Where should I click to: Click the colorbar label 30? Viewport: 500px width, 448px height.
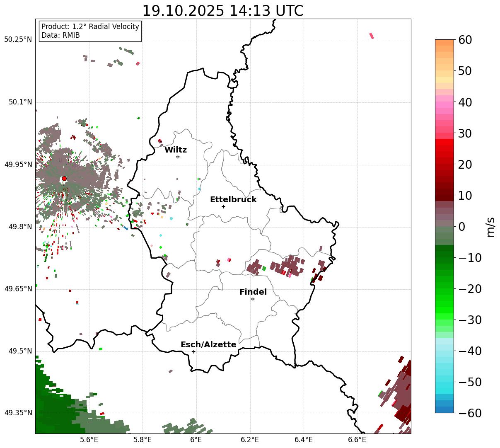(x=465, y=133)
